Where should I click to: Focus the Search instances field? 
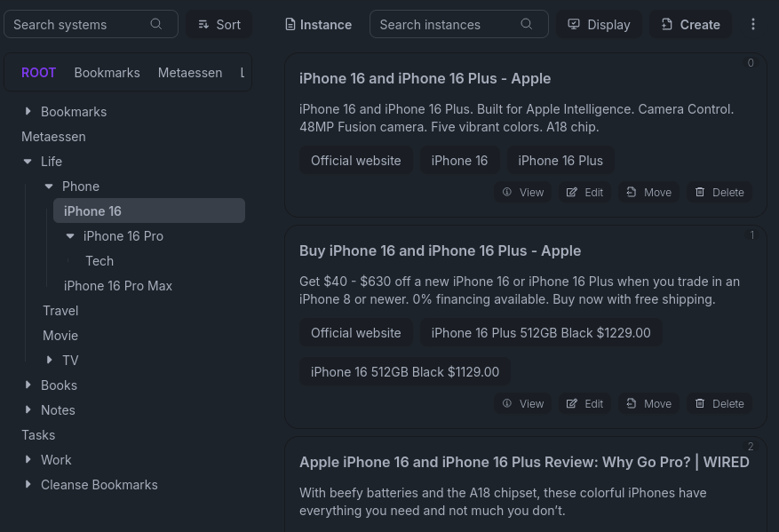pyautogui.click(x=444, y=24)
